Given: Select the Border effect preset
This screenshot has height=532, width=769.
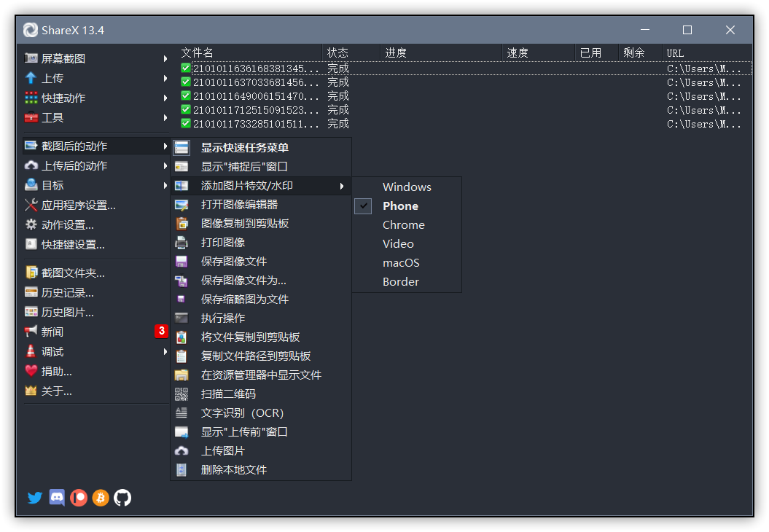Looking at the screenshot, I should (407, 281).
